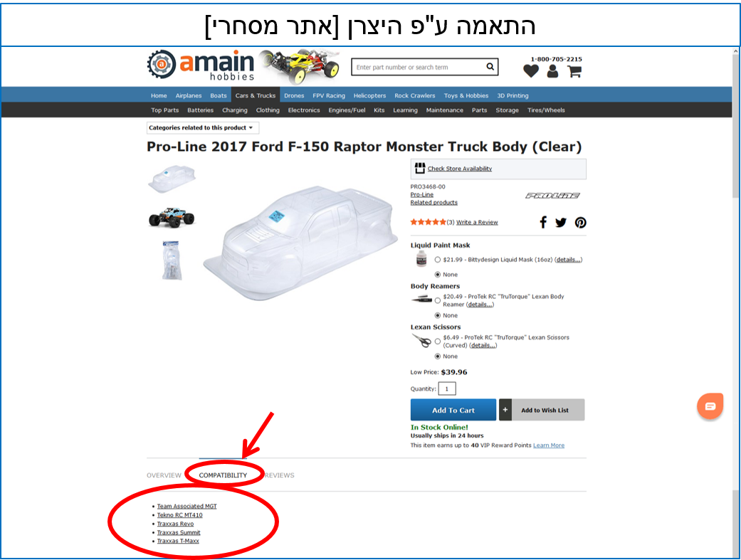Open the Traxxas Summit compatibility link
The height and width of the screenshot is (560, 741).
(x=179, y=532)
